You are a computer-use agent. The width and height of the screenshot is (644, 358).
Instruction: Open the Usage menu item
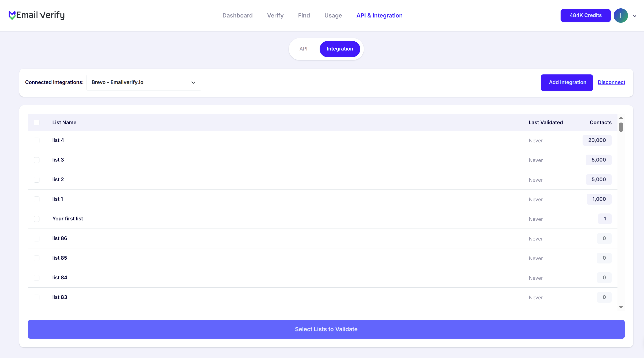point(333,16)
